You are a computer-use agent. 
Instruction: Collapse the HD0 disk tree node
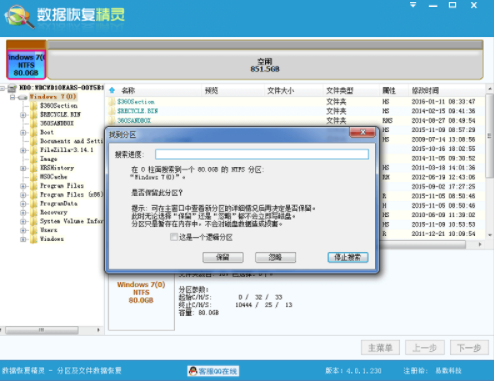[3, 88]
